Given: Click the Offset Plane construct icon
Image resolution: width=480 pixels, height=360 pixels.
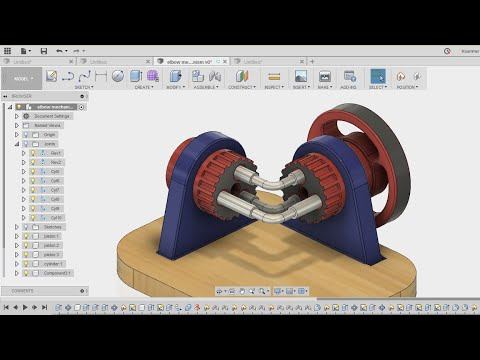Looking at the screenshot, I should pos(242,76).
